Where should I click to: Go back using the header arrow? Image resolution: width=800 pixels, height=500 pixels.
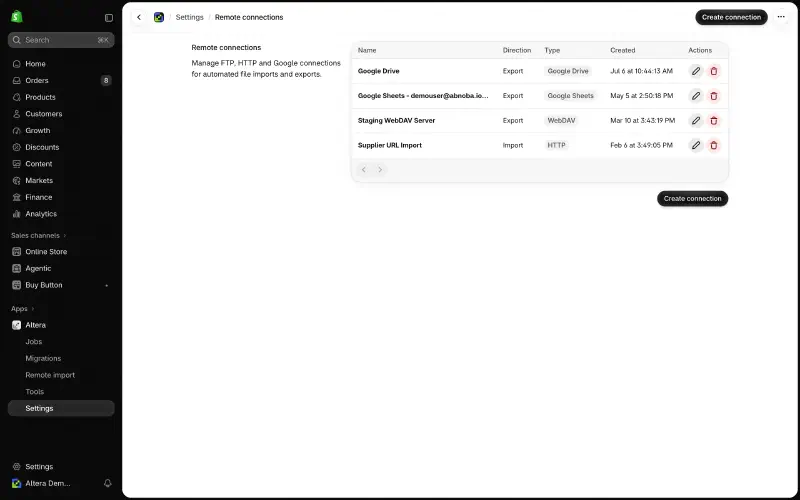[139, 17]
